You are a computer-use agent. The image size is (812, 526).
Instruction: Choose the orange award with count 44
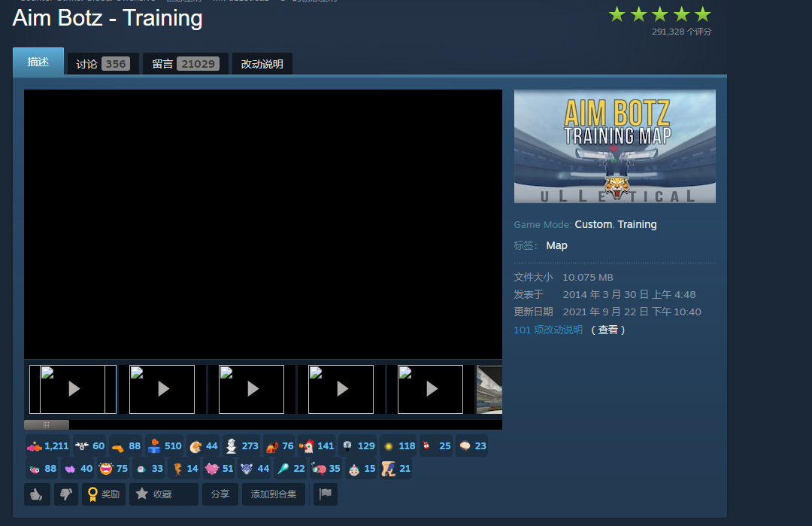pyautogui.click(x=204, y=445)
